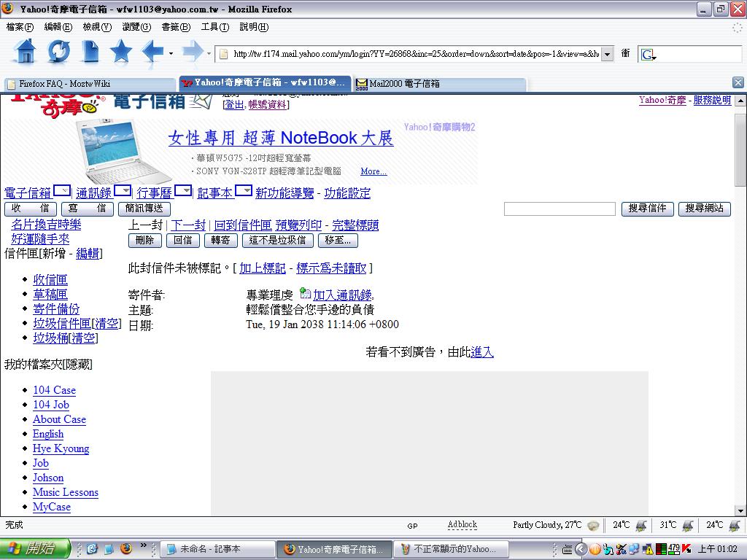
Task: Open the 工具 (Tools) menu
Action: (x=215, y=27)
